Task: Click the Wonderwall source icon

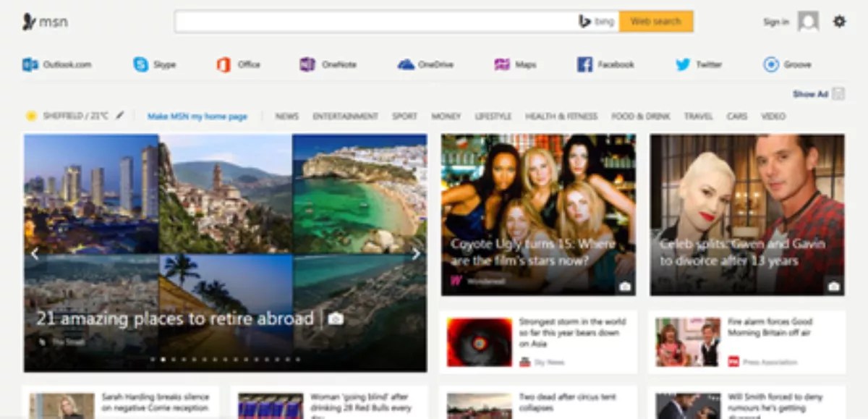Action: pyautogui.click(x=456, y=281)
